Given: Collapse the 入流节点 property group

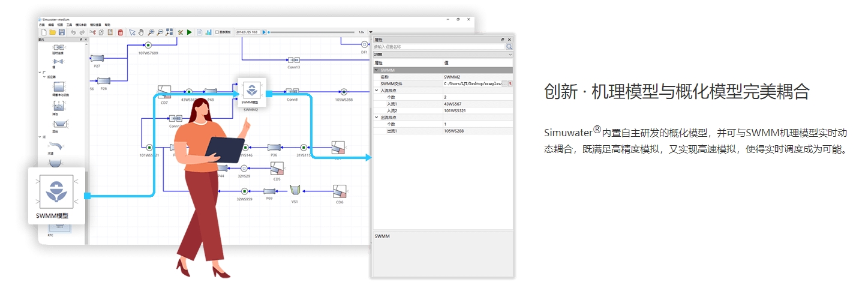Looking at the screenshot, I should pos(377,91).
